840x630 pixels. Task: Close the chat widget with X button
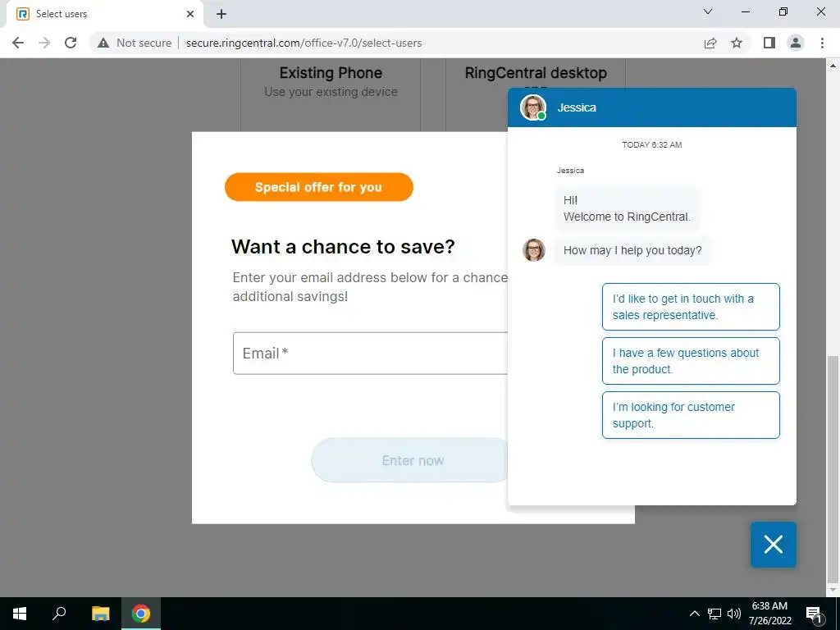tap(773, 545)
